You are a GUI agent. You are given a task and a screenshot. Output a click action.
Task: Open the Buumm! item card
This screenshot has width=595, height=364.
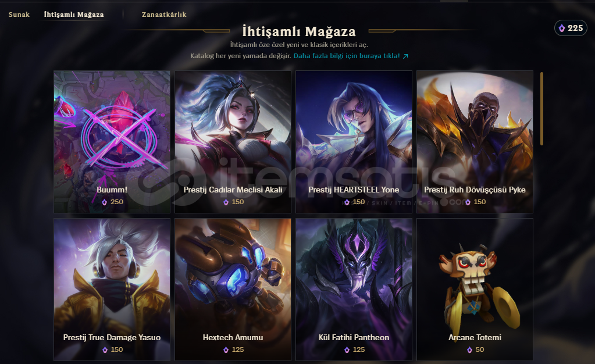point(112,141)
